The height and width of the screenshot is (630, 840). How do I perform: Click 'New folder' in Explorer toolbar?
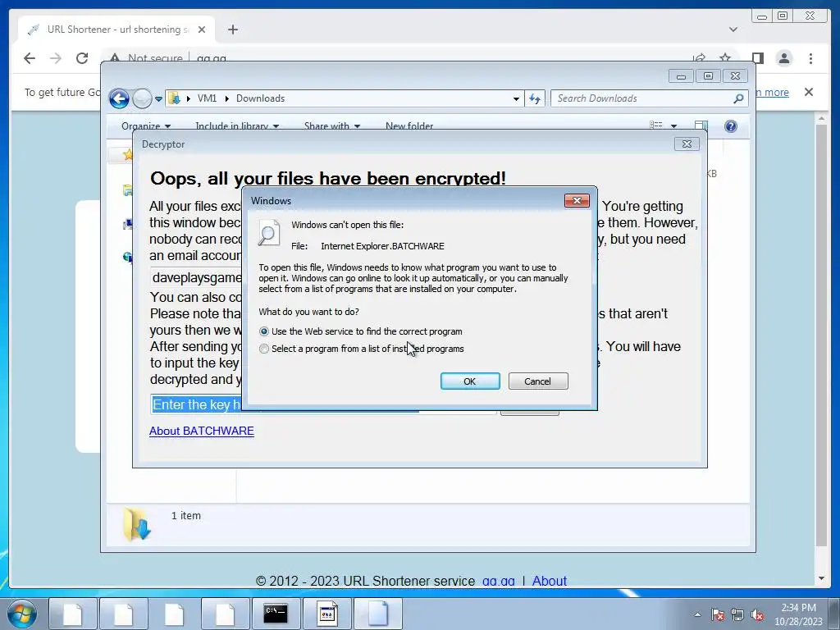click(409, 126)
